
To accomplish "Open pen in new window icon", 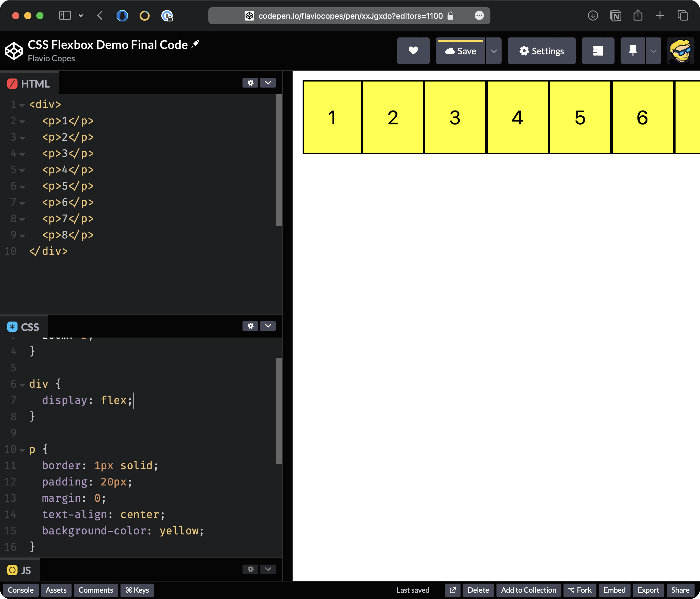I will pos(453,590).
